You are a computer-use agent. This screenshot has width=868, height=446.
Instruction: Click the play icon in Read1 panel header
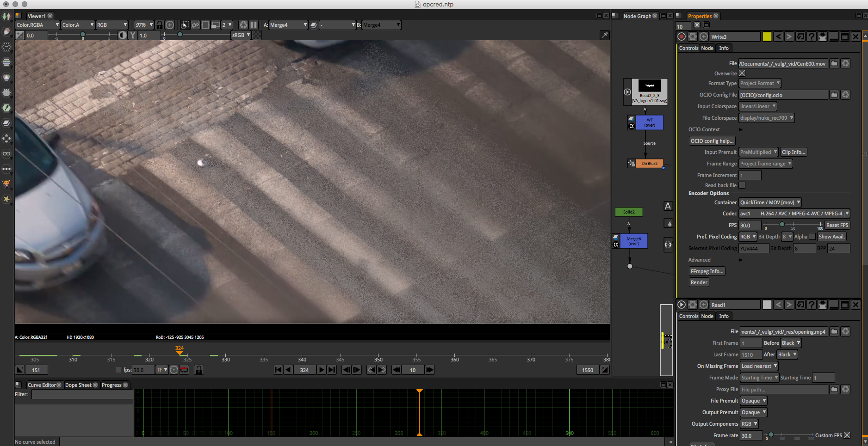pos(682,305)
